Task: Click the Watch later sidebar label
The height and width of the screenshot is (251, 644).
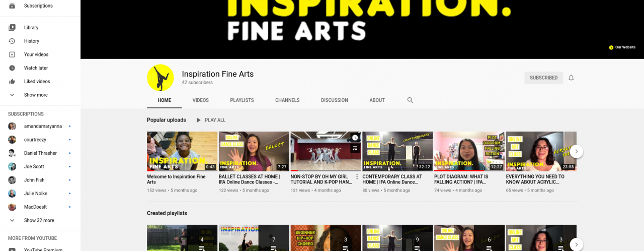Action: (36, 68)
